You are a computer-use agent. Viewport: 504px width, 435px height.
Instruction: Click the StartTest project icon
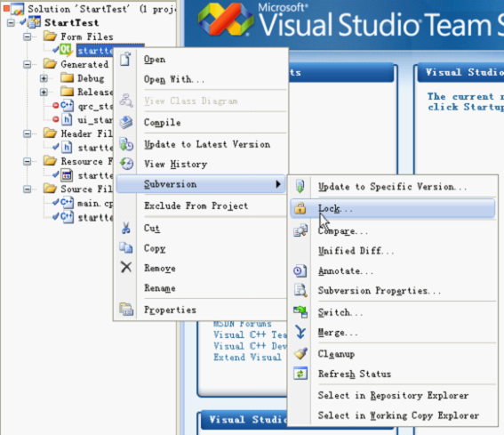(x=34, y=22)
